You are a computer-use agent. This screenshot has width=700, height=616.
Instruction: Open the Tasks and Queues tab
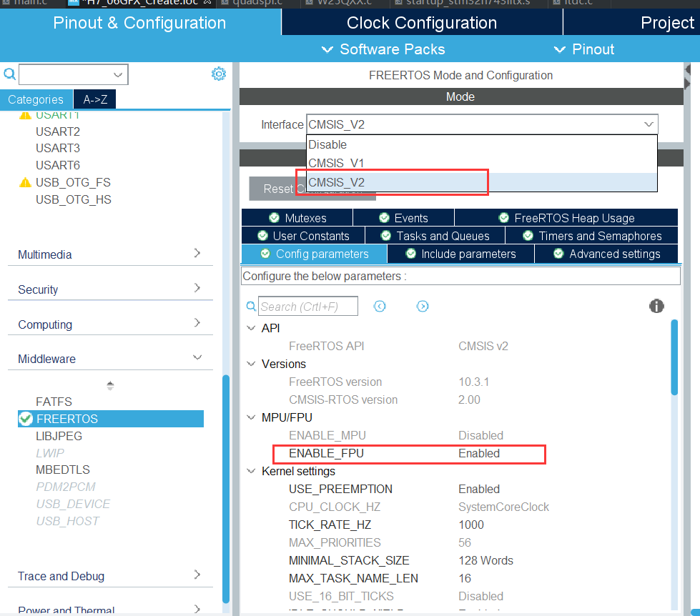click(x=435, y=236)
